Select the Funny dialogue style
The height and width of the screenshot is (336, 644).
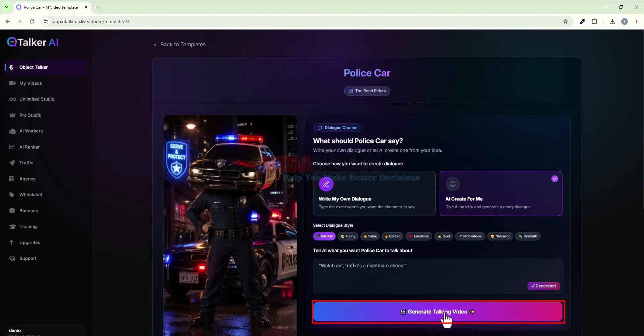(348, 236)
